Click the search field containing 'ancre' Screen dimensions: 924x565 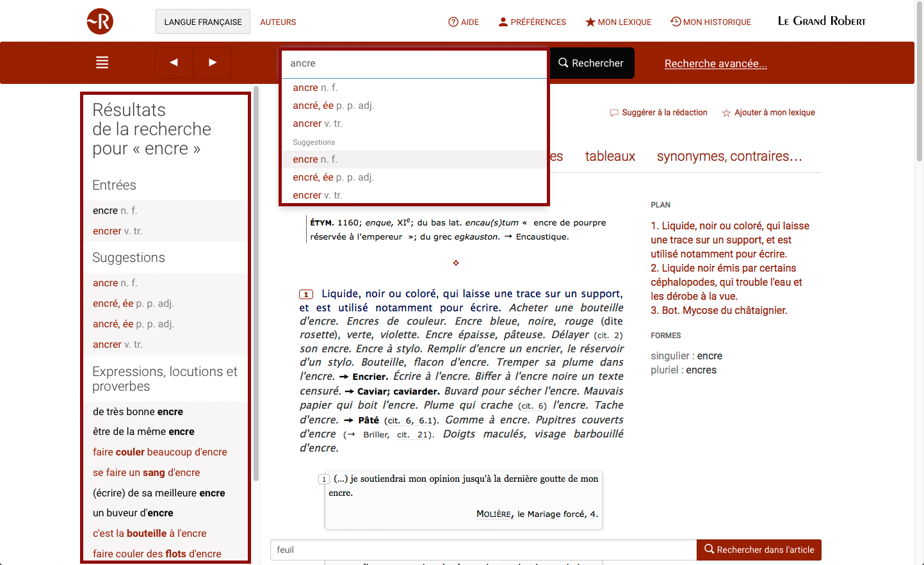pos(414,63)
